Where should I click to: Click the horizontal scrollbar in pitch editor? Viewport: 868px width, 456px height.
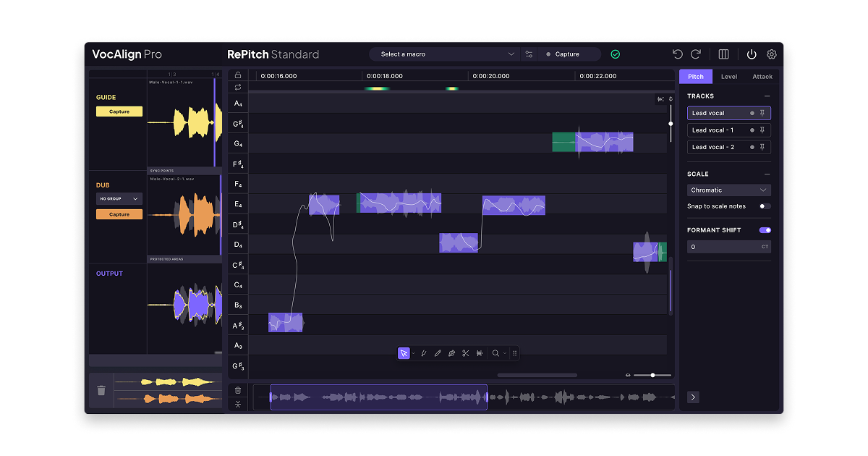click(x=537, y=375)
